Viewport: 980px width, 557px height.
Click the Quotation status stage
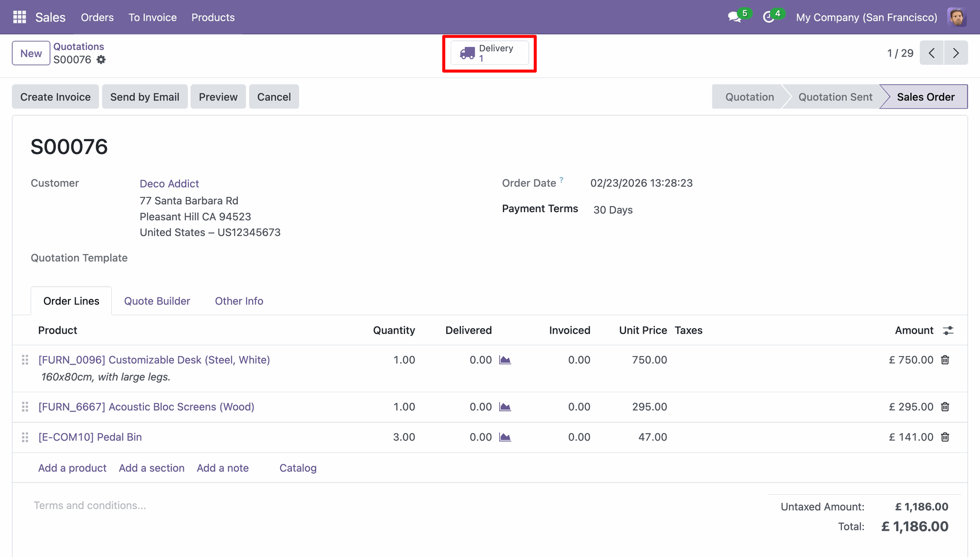pos(749,97)
